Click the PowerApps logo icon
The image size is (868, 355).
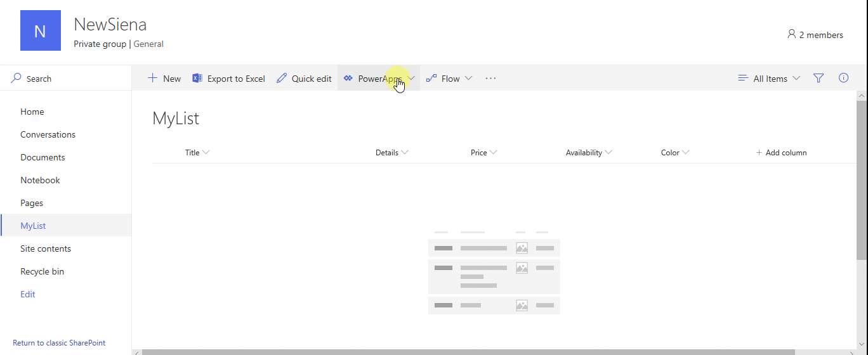coord(348,78)
